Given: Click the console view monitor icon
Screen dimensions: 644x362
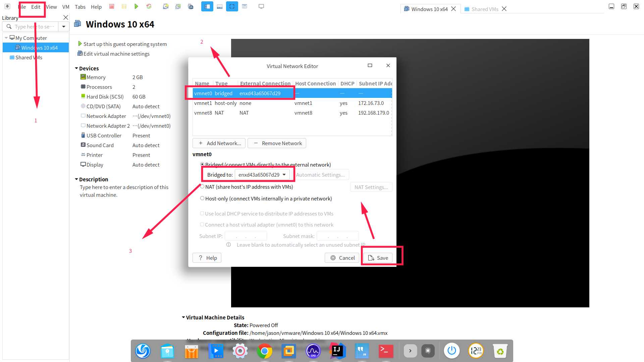Looking at the screenshot, I should tap(261, 6).
